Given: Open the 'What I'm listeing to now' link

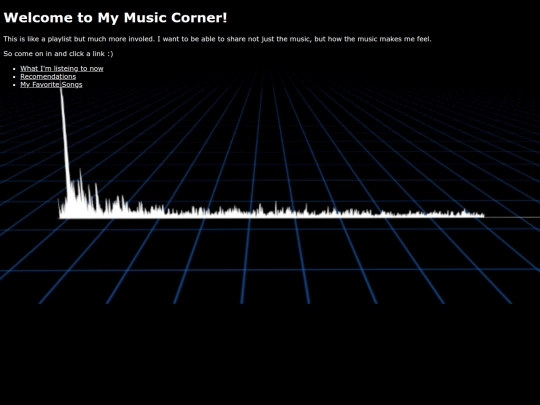Looking at the screenshot, I should point(62,69).
